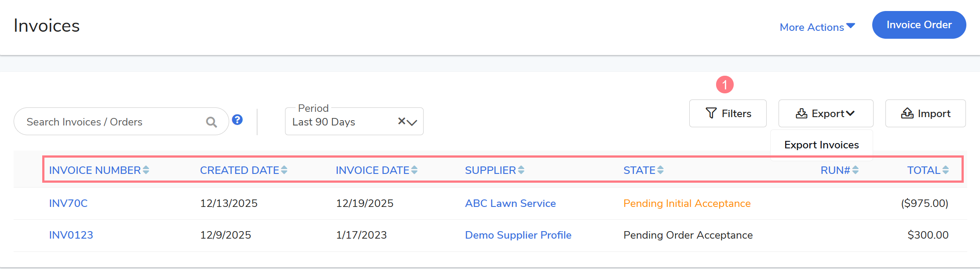The width and height of the screenshot is (980, 269).
Task: Open the blue help question mark icon
Action: [237, 120]
